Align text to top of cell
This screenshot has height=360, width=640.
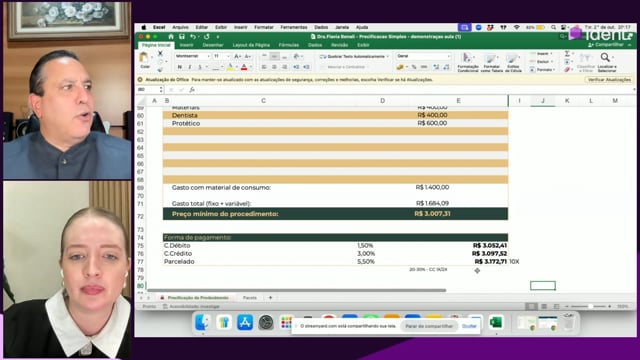264,56
